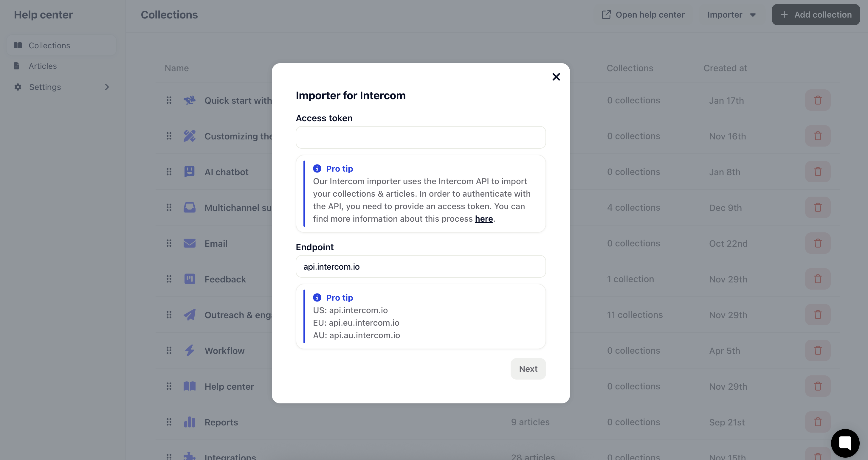The image size is (868, 460).
Task: Click the Settings gear icon in sidebar
Action: (18, 87)
